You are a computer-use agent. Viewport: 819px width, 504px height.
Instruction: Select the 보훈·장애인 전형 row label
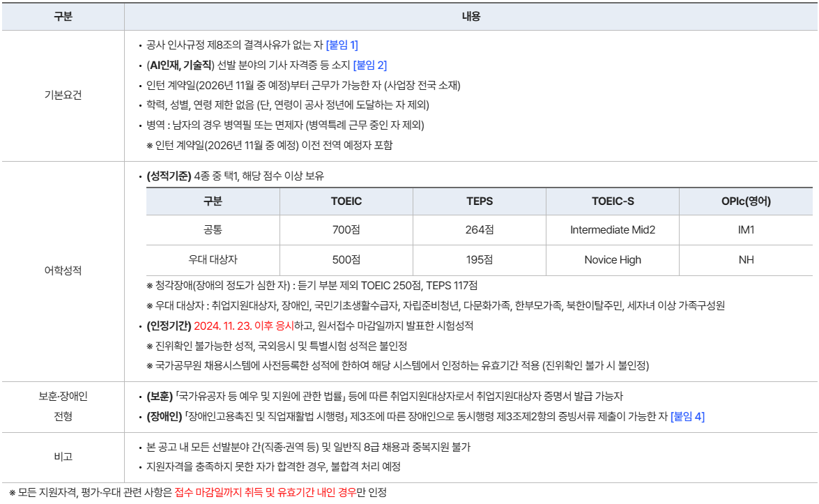(63, 406)
